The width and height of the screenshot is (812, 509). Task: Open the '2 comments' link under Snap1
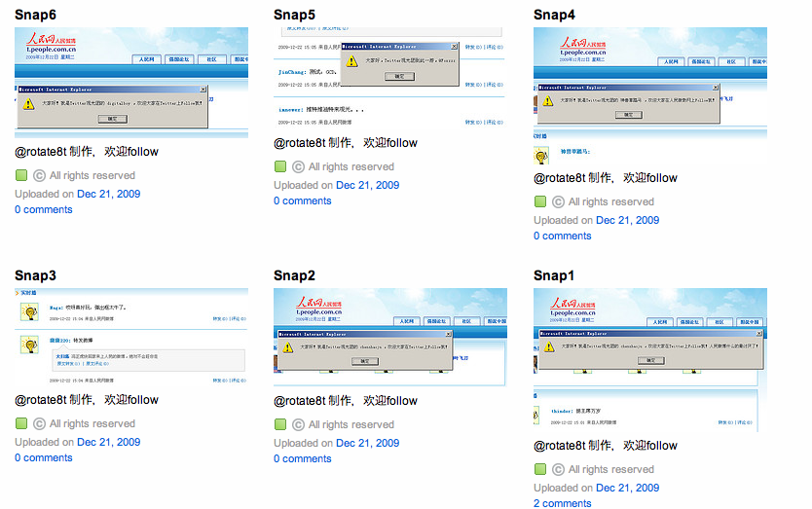pyautogui.click(x=562, y=503)
